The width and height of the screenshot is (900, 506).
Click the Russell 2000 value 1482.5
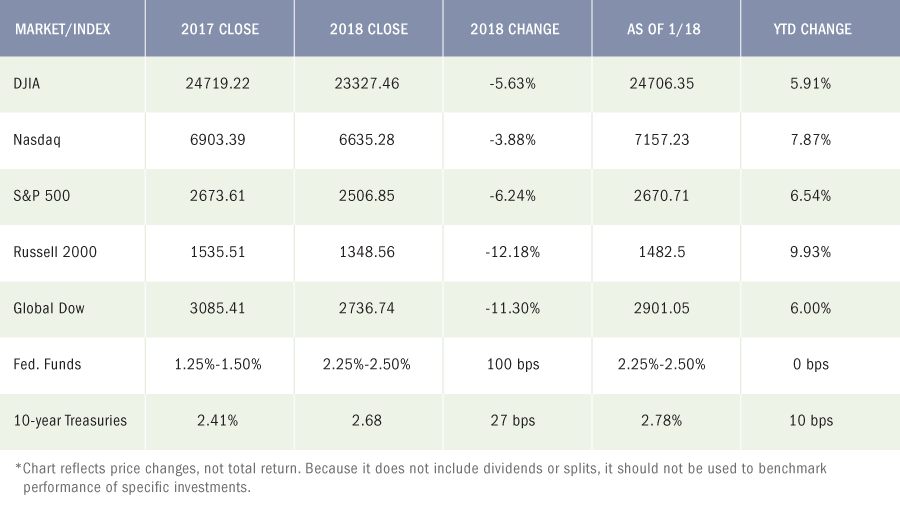coord(662,252)
